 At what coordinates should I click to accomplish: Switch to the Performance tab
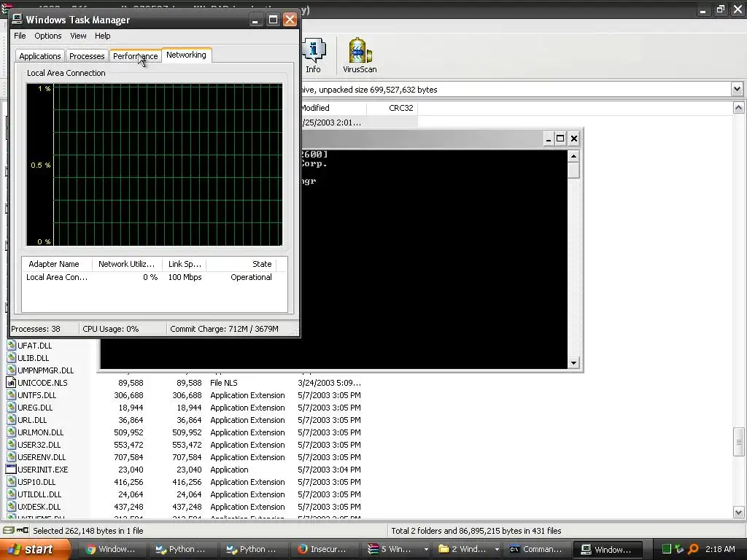pyautogui.click(x=135, y=55)
